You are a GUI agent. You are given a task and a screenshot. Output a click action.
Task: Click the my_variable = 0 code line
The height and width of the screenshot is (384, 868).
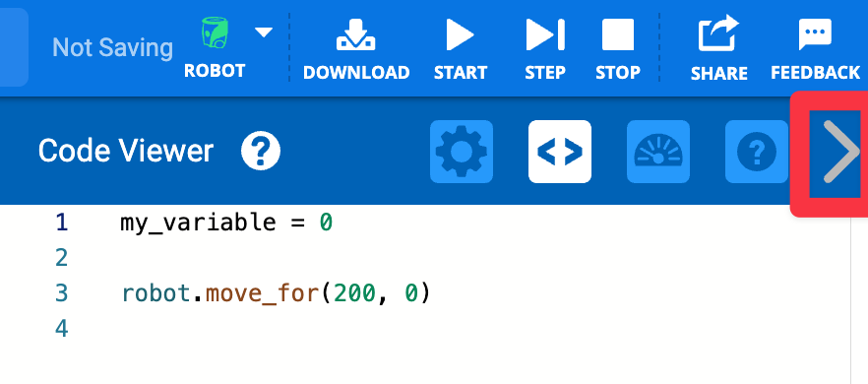tap(226, 223)
